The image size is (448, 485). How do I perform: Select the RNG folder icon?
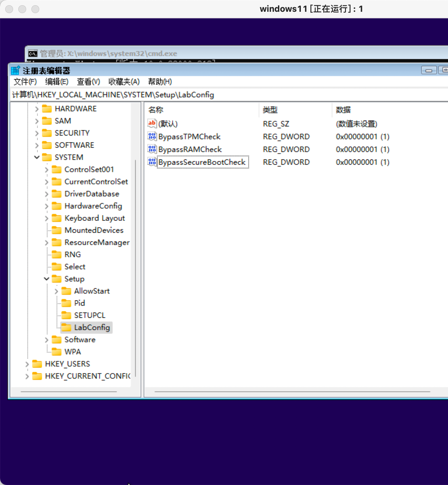coord(57,254)
